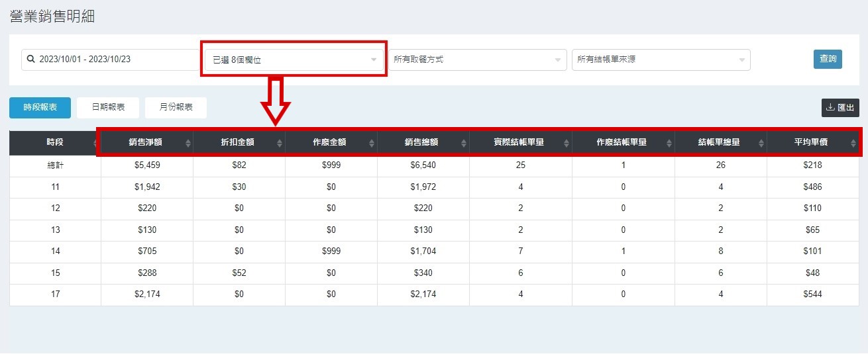The width and height of the screenshot is (868, 354).
Task: Click sort icon on 作廢結帳單量 header
Action: pyautogui.click(x=669, y=143)
